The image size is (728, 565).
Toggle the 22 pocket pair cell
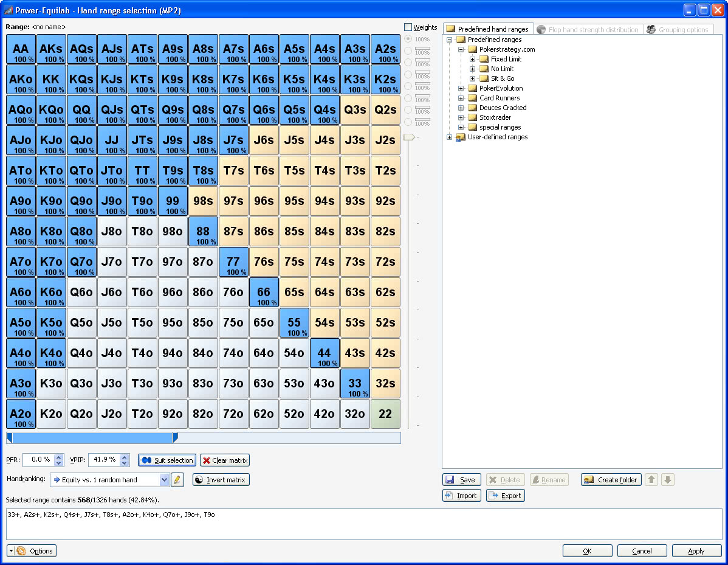point(385,414)
